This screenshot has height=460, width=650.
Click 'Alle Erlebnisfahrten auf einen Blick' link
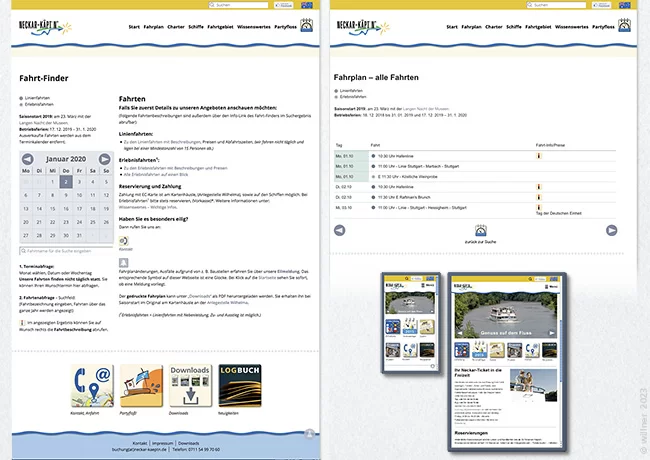[156, 174]
